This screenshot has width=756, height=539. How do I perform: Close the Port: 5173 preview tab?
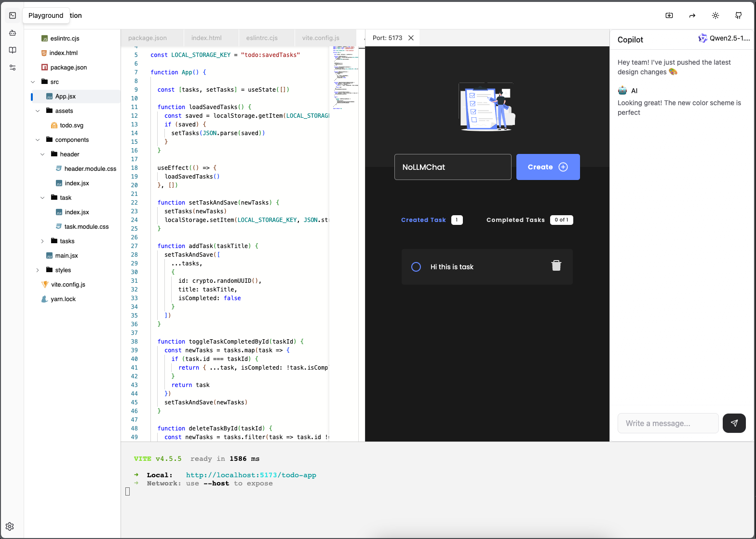[x=411, y=38]
